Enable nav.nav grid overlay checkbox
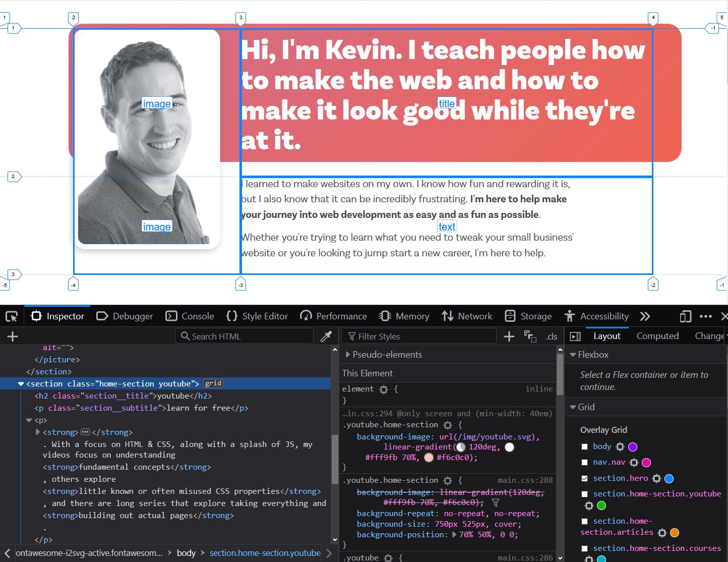Viewport: 728px width, 562px height. coord(584,462)
